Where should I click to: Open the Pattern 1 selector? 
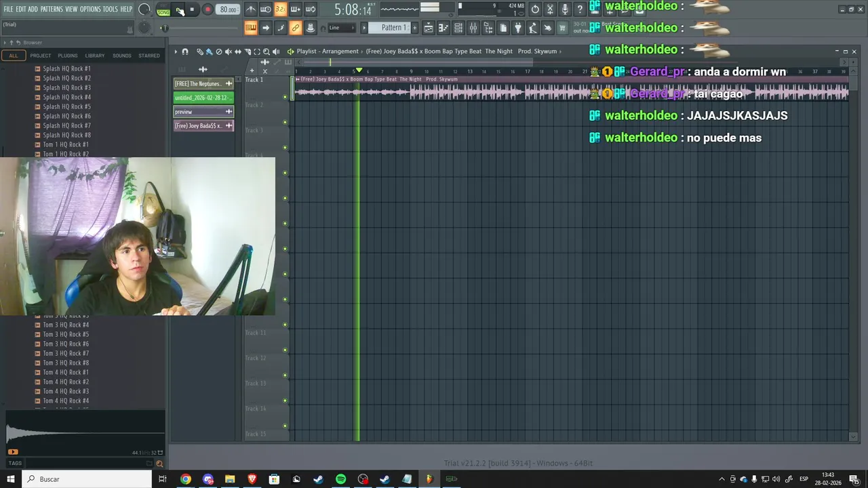click(x=390, y=28)
